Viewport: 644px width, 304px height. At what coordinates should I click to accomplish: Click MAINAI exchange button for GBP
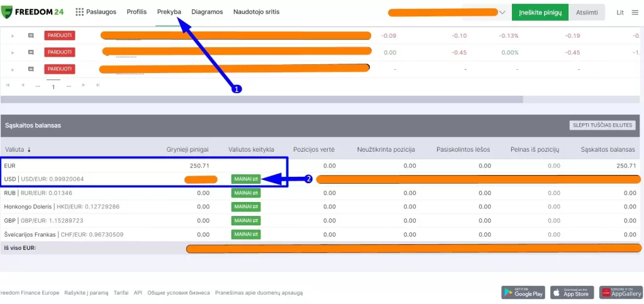(246, 221)
